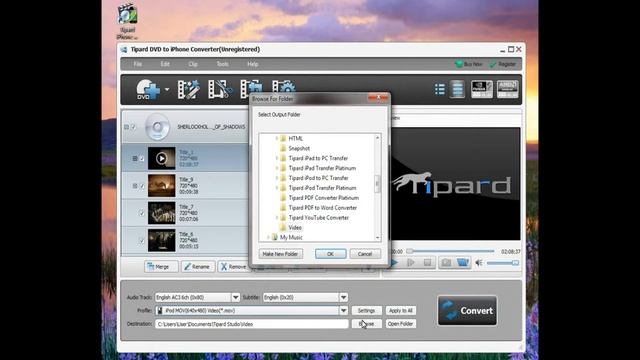Open Preferences (film strip with gear icon)

(x=283, y=88)
